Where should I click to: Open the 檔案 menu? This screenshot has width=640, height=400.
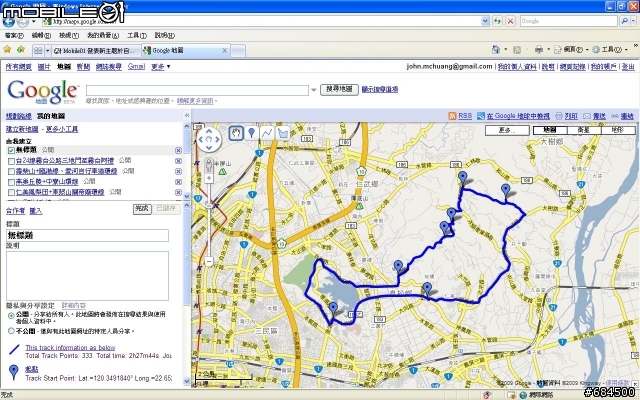click(14, 36)
